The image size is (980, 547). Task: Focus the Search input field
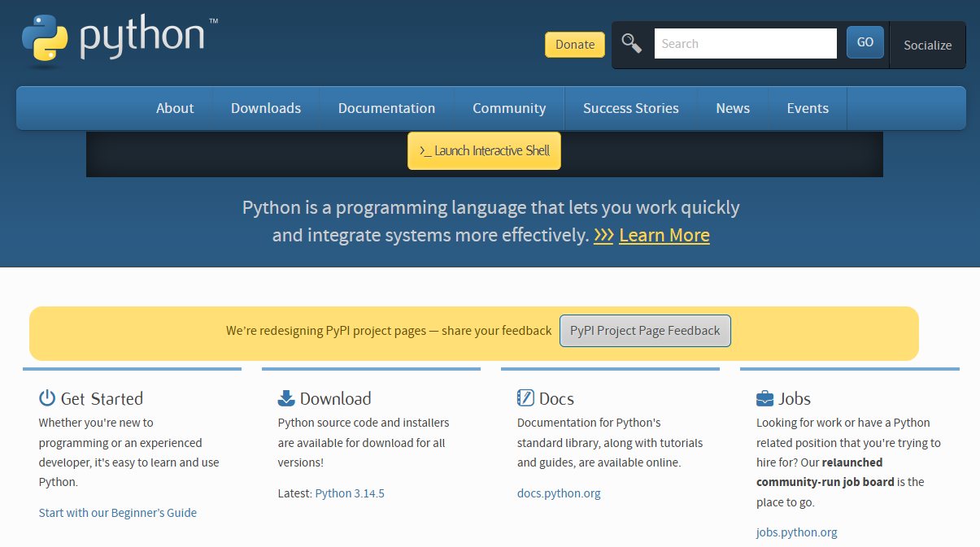(x=746, y=44)
